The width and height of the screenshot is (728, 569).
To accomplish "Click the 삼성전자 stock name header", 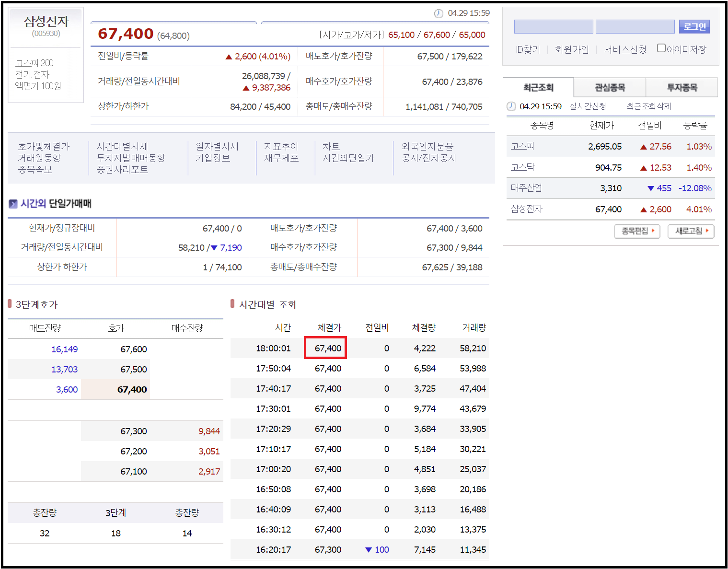I will (x=46, y=21).
